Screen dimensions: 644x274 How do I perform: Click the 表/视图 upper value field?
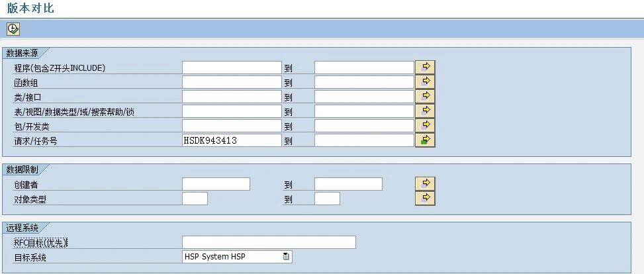coord(364,111)
